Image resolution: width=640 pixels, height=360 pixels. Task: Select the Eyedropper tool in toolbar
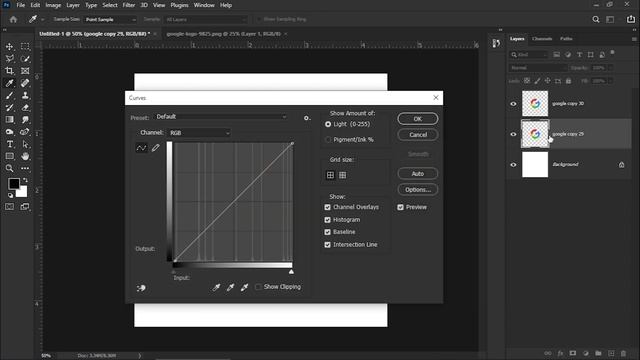pyautogui.click(x=9, y=83)
